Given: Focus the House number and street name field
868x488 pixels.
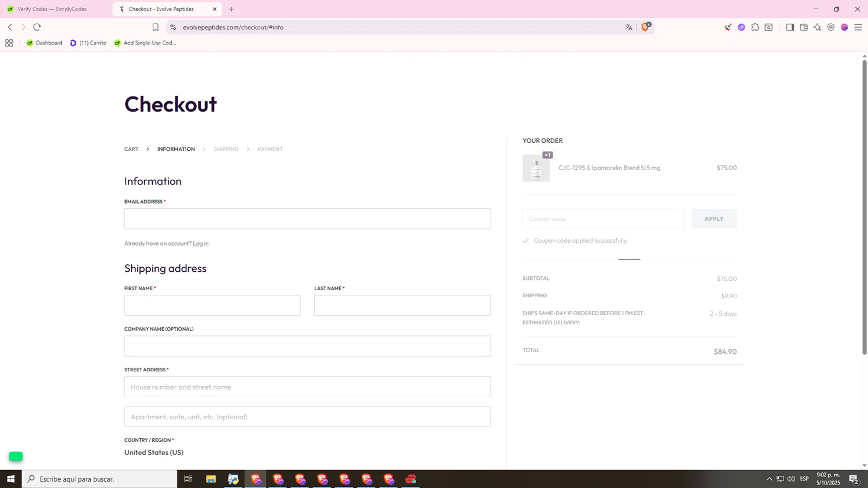Looking at the screenshot, I should click(x=307, y=387).
